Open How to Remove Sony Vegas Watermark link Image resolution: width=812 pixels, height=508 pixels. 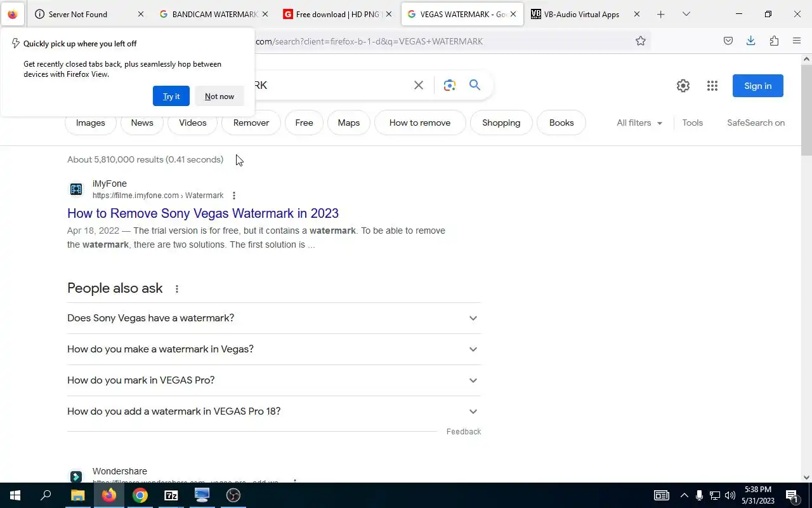(x=203, y=213)
